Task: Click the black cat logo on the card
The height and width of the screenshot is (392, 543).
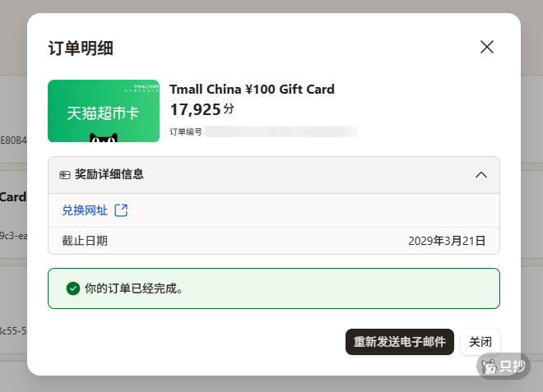Action: [x=104, y=138]
